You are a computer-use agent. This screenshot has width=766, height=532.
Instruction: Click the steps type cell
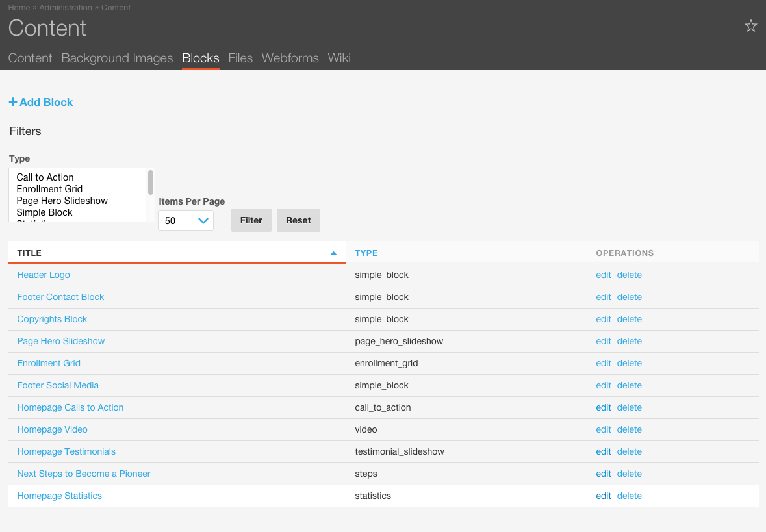[366, 474]
